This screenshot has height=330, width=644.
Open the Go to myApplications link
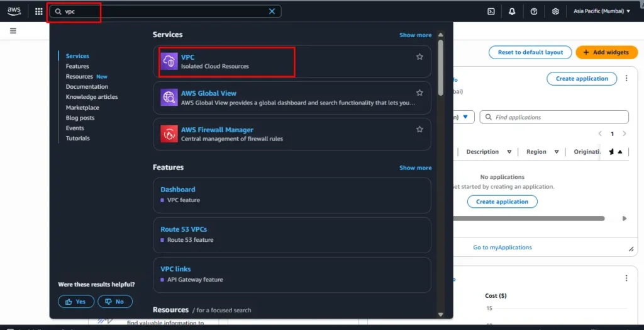point(502,247)
